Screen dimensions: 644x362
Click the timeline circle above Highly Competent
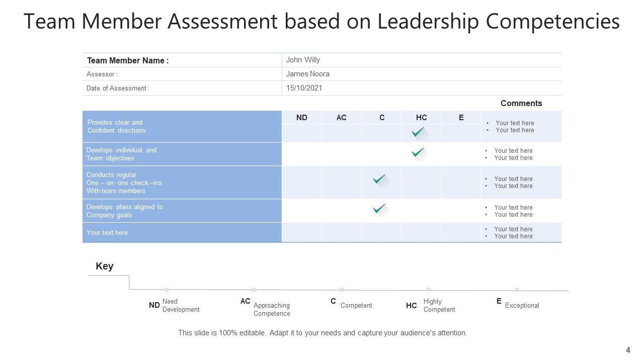point(429,290)
